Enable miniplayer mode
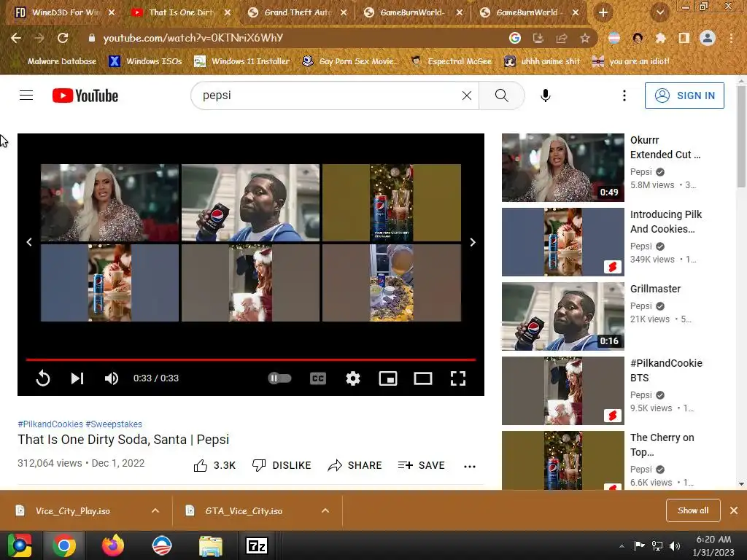The width and height of the screenshot is (747, 560). coord(388,378)
